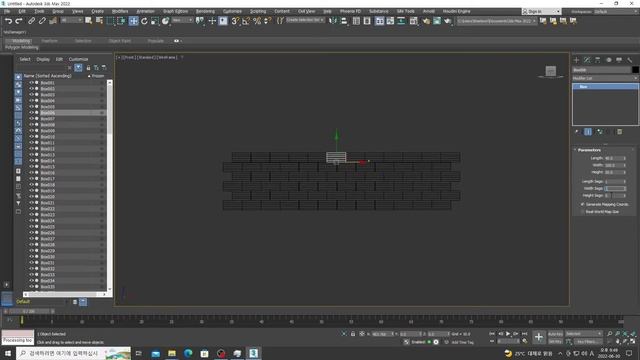Open the Utilities command panel tab
The height and width of the screenshot is (360, 640).
click(x=630, y=60)
